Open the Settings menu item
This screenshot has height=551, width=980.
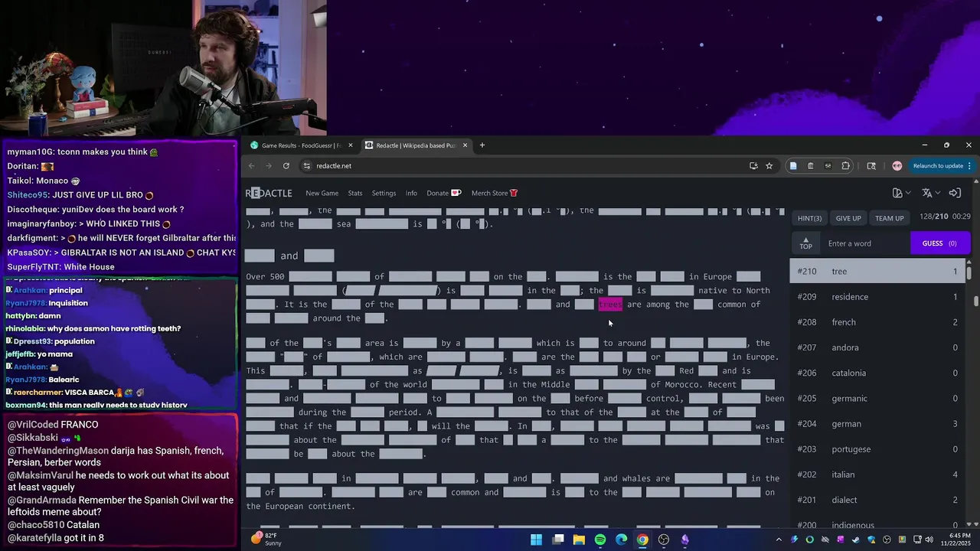(384, 193)
